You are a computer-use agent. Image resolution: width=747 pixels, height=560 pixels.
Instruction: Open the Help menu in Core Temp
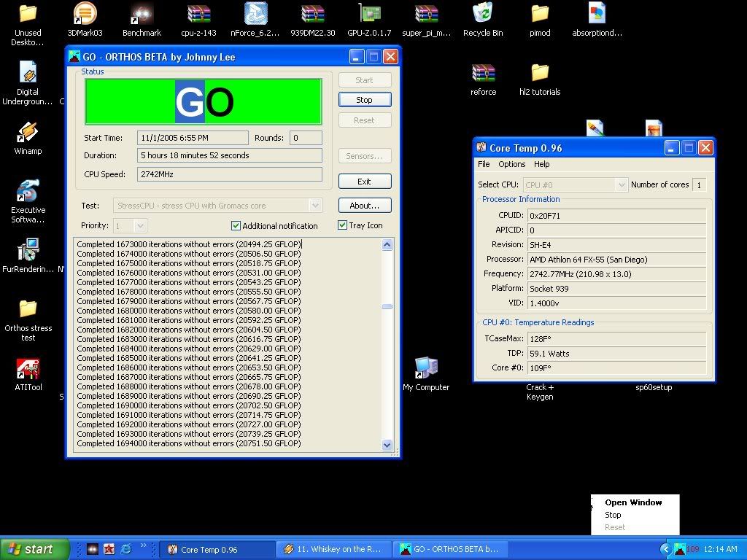pyautogui.click(x=541, y=164)
